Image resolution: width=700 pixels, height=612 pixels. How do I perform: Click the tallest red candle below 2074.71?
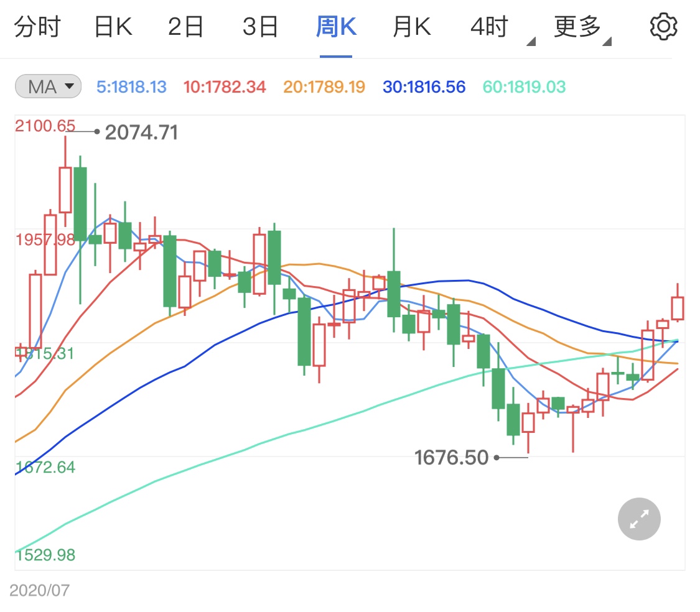click(x=65, y=190)
